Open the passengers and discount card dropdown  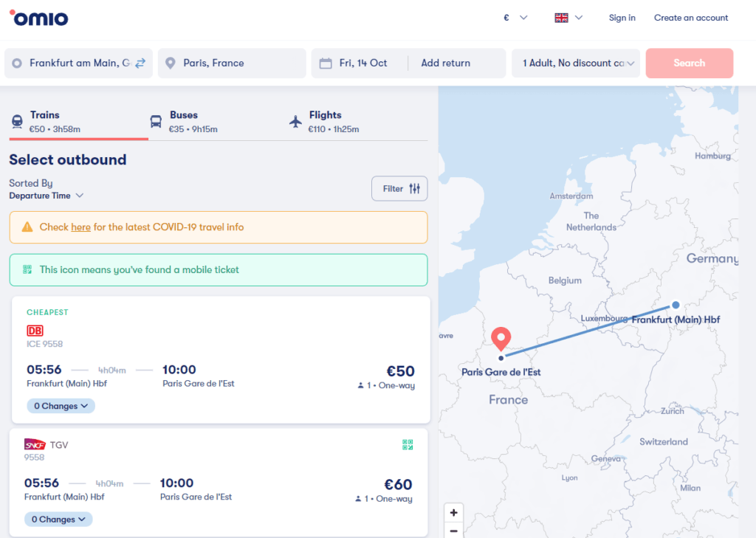point(576,63)
